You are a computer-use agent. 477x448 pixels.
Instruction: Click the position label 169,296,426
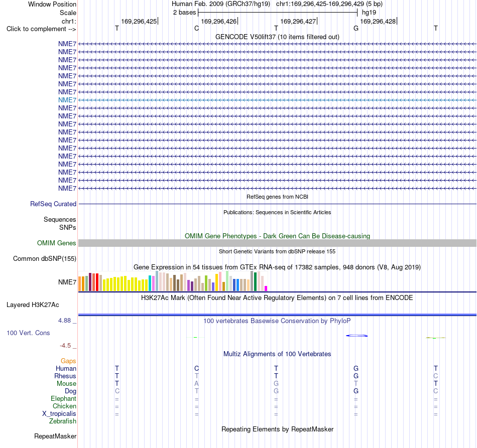(x=218, y=21)
